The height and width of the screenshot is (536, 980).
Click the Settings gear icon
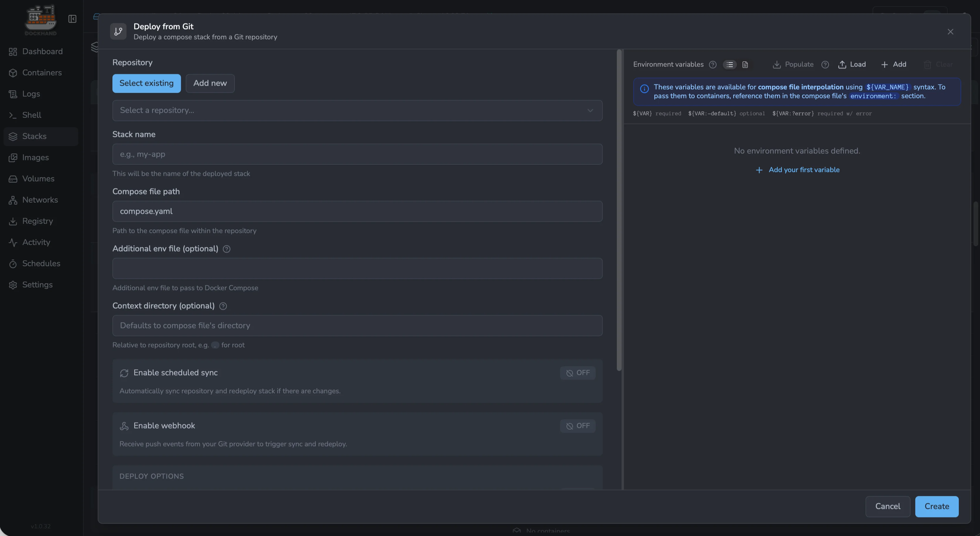(13, 285)
